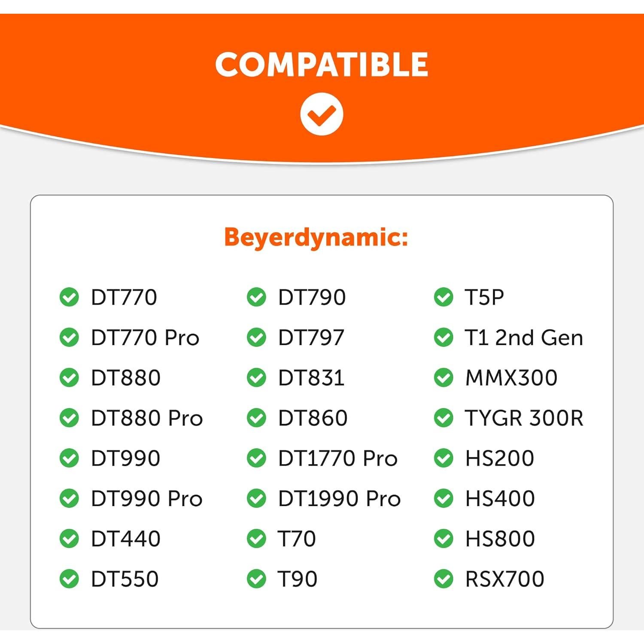Click the HS800 list entry
Image resolution: width=644 pixels, height=644 pixels.
coord(500,538)
